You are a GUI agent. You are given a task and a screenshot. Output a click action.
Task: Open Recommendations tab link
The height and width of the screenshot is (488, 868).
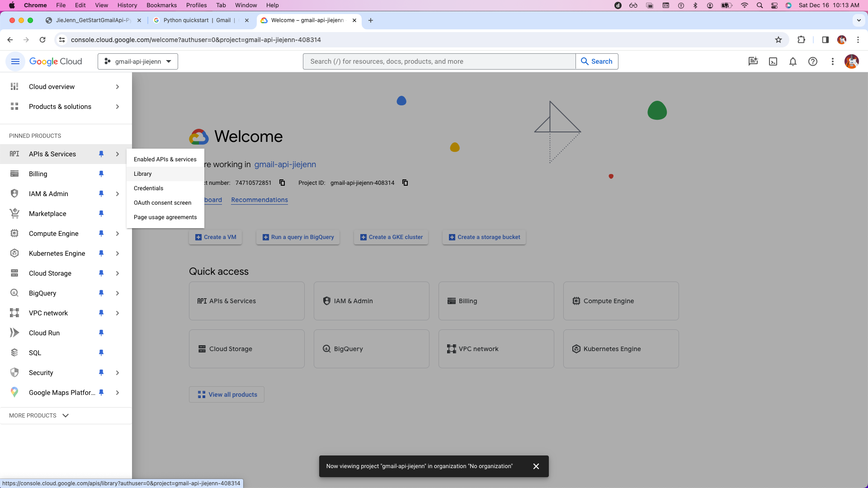(x=259, y=200)
